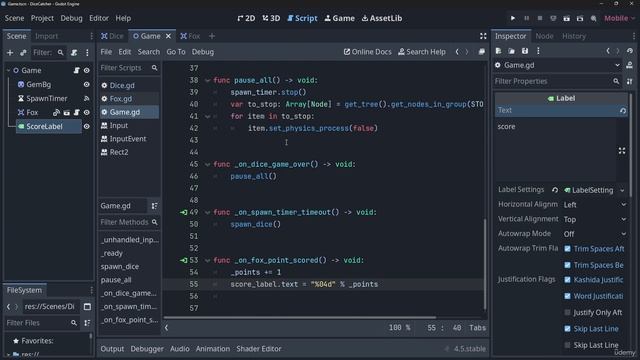Uncheck Word Justification checkbox
Image resolution: width=640 pixels, height=360 pixels.
coord(567,296)
